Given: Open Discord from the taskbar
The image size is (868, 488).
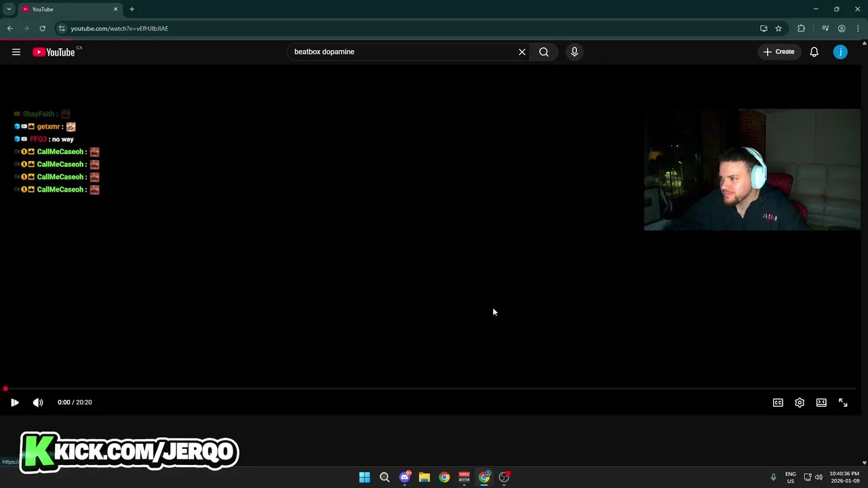Looking at the screenshot, I should pos(405,477).
